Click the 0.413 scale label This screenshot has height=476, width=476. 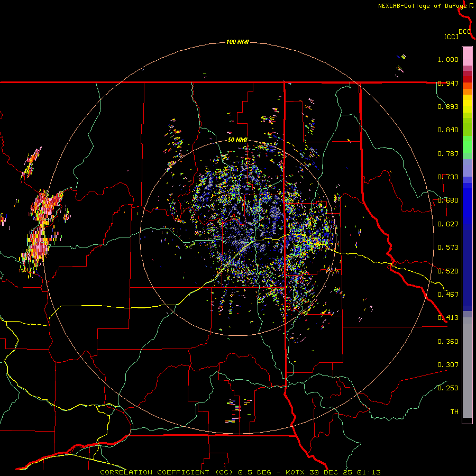click(448, 318)
